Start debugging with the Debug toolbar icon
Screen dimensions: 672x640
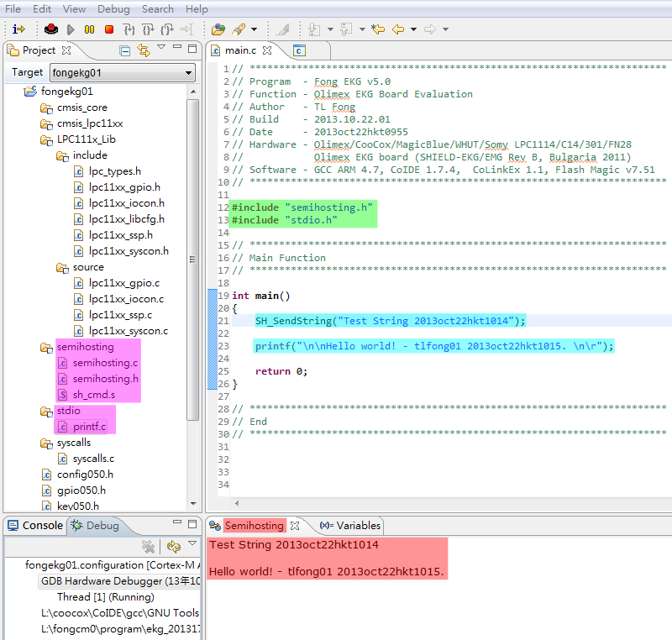click(x=51, y=29)
